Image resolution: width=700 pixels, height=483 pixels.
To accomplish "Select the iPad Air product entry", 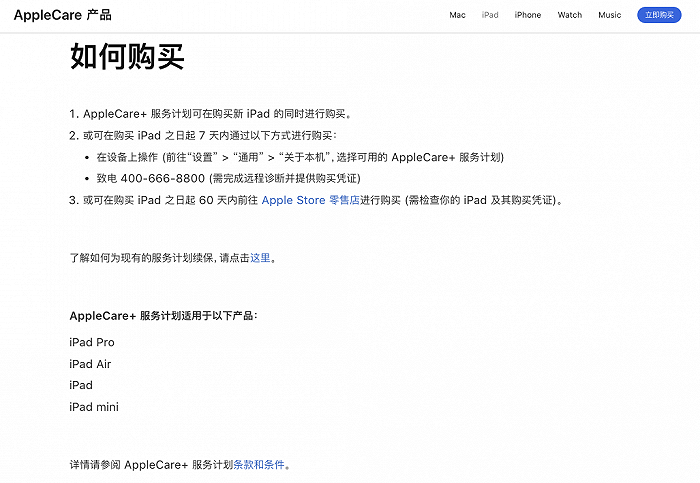I will click(x=90, y=364).
